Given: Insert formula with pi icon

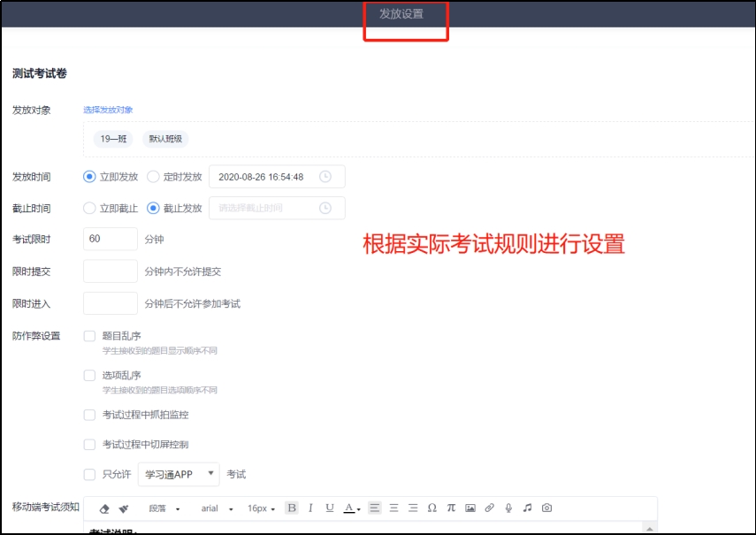Looking at the screenshot, I should [451, 508].
